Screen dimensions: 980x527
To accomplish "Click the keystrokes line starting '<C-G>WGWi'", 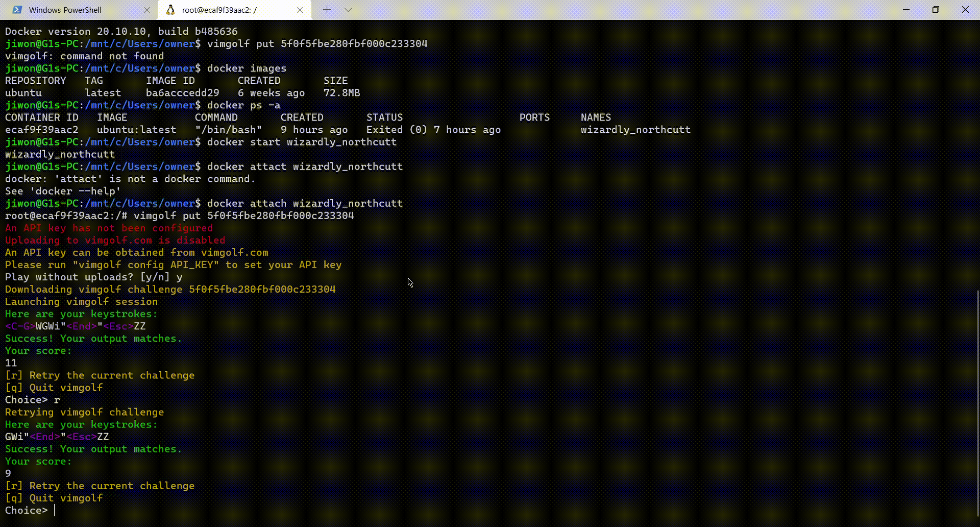I will 76,326.
